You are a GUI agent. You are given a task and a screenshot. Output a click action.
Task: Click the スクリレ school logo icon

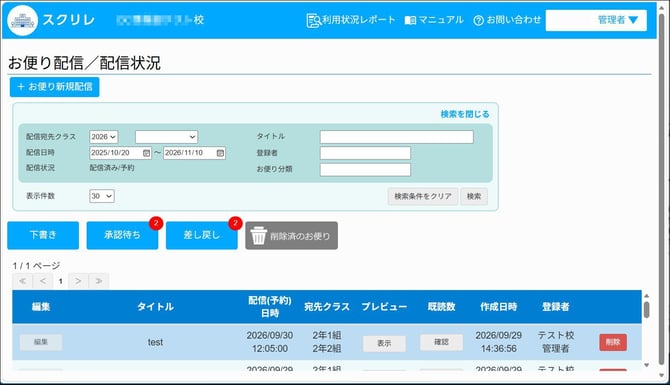23,20
